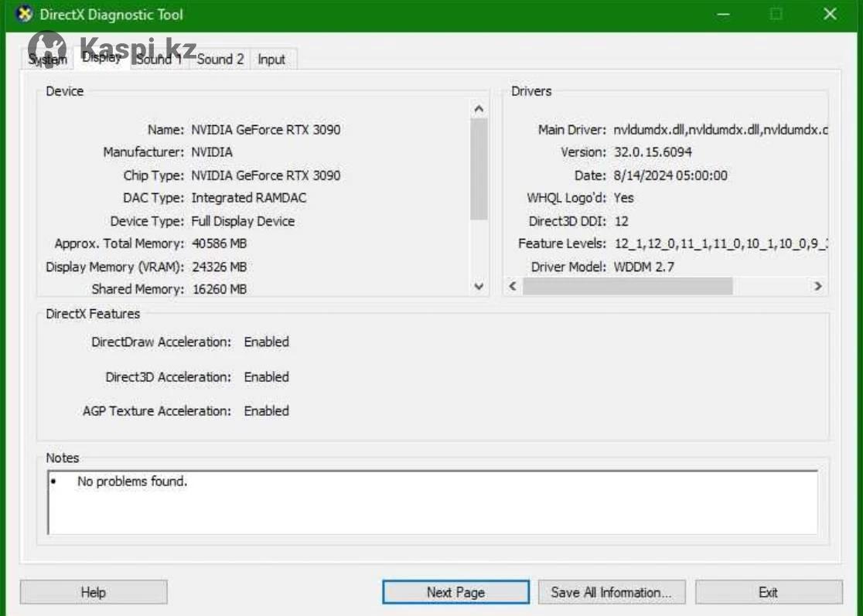
Task: Switch to the Input tab
Action: [x=271, y=60]
